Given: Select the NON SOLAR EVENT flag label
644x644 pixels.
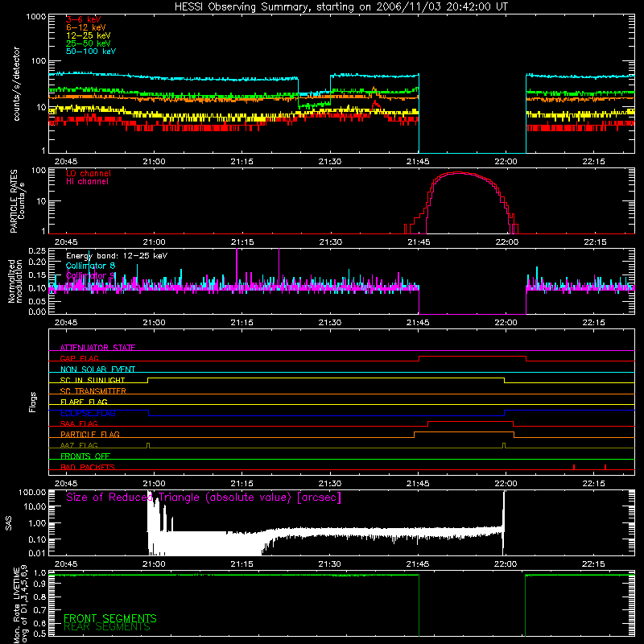Looking at the screenshot, I should tap(97, 369).
